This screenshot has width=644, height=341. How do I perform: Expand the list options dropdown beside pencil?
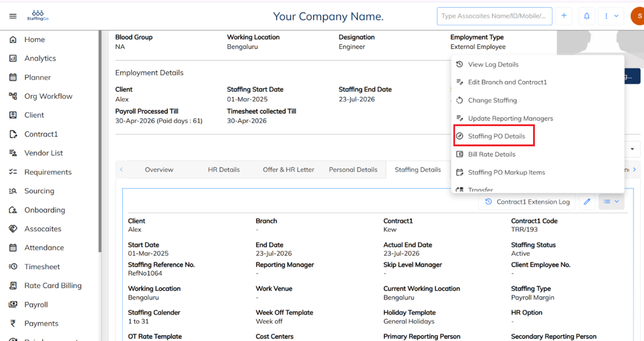coord(611,201)
